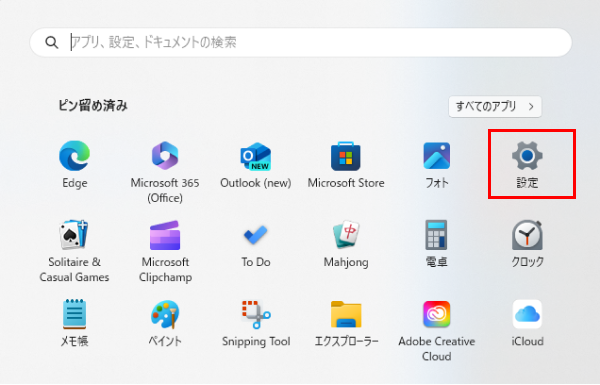Viewport: 600px width, 385px height.
Task: Open Microsoft Clipchamp video editor
Action: click(165, 251)
